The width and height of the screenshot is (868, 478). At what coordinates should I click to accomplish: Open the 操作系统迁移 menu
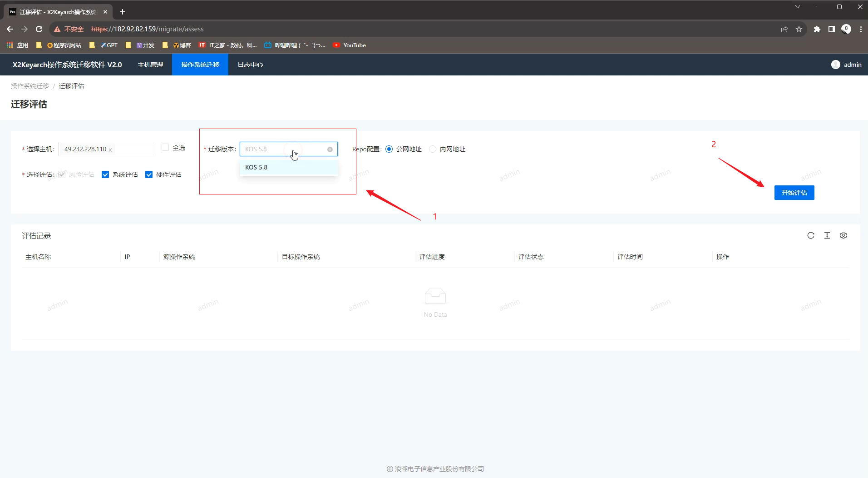pyautogui.click(x=200, y=65)
